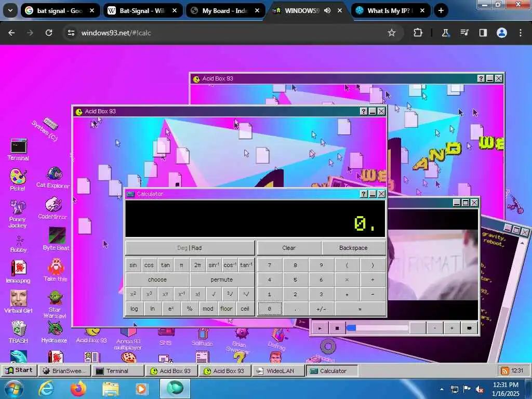The height and width of the screenshot is (399, 532).
Task: Click the ÷ divide key in Calculator
Action: click(373, 280)
